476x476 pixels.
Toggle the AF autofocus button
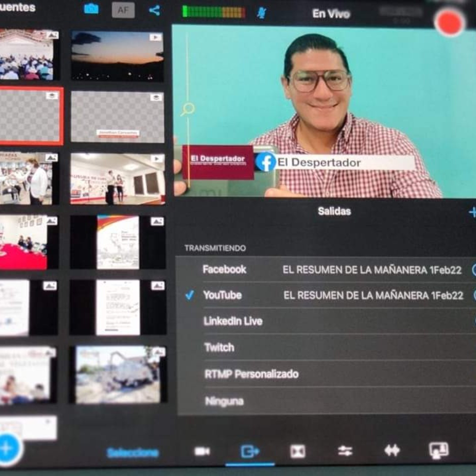coord(123,10)
